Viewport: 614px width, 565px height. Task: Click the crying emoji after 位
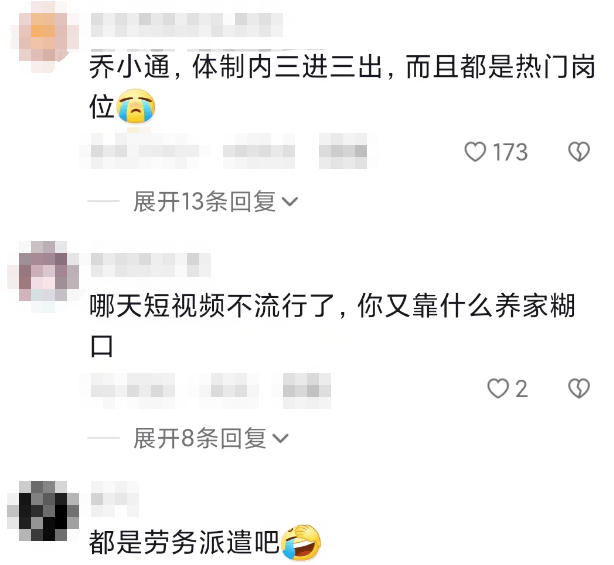point(136,107)
